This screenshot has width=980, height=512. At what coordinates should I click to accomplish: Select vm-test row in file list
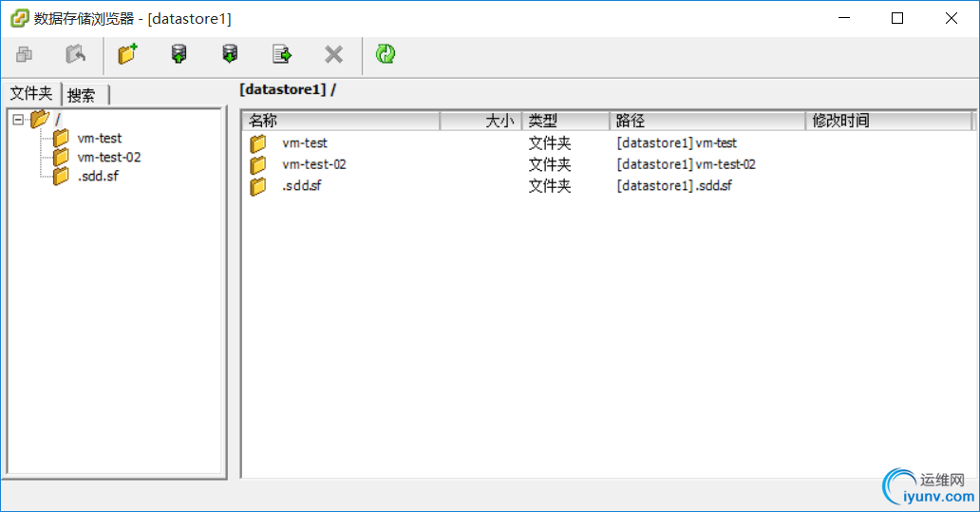pyautogui.click(x=608, y=143)
